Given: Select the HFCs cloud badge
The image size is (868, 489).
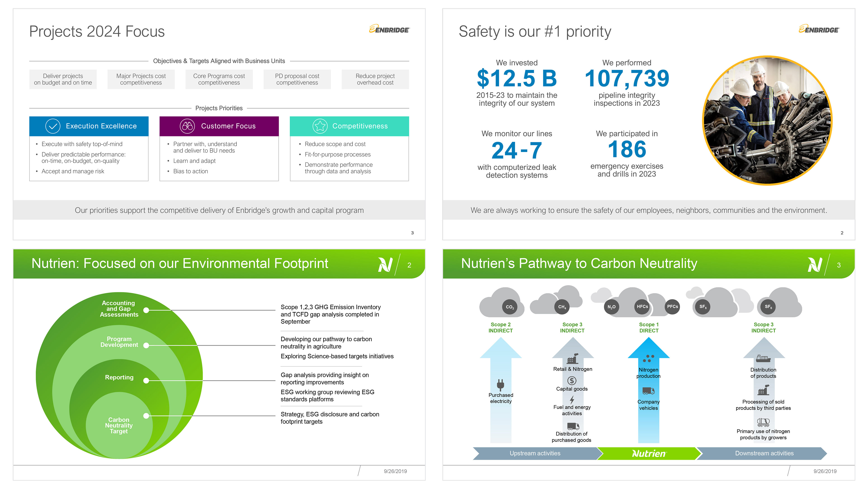Looking at the screenshot, I should (642, 306).
